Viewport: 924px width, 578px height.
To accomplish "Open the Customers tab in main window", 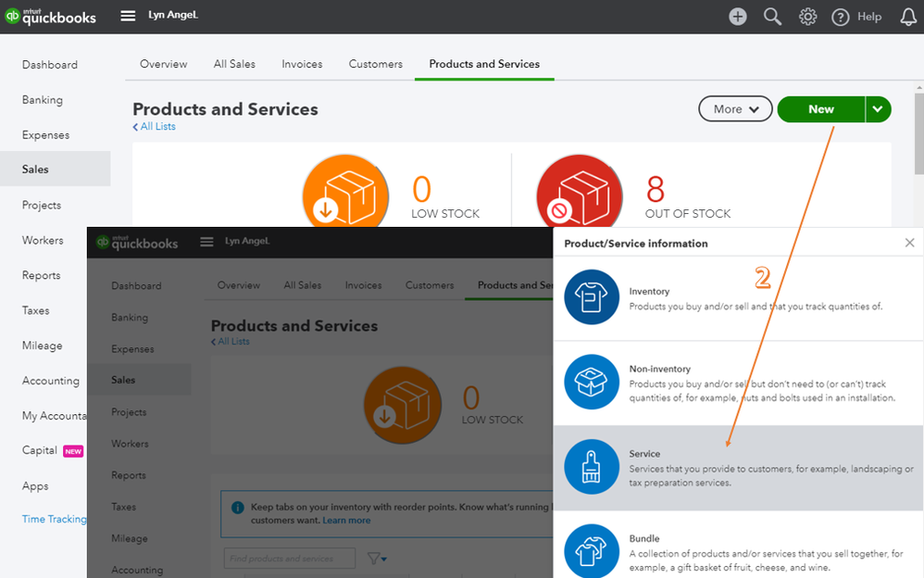I will [375, 64].
